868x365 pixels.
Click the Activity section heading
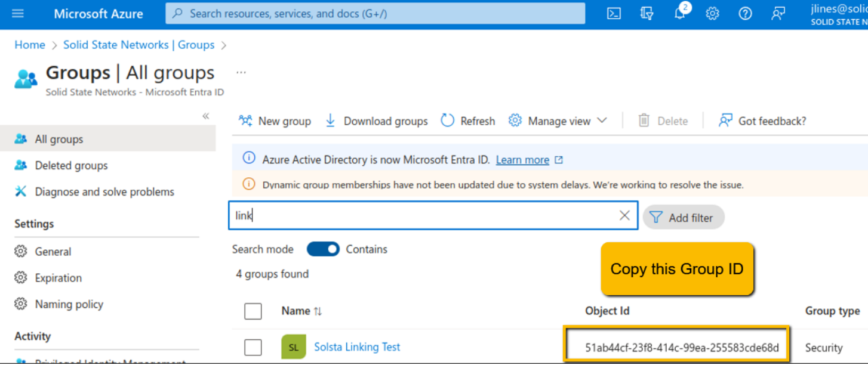point(32,336)
